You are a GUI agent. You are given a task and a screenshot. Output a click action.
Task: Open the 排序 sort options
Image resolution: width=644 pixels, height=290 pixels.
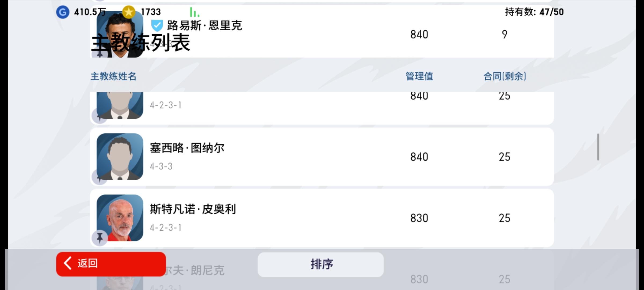coord(321,264)
